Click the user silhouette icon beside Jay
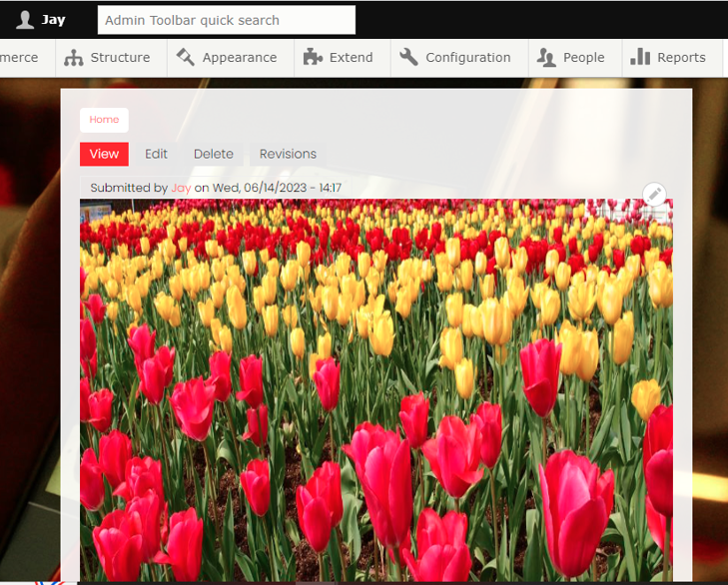 point(25,20)
